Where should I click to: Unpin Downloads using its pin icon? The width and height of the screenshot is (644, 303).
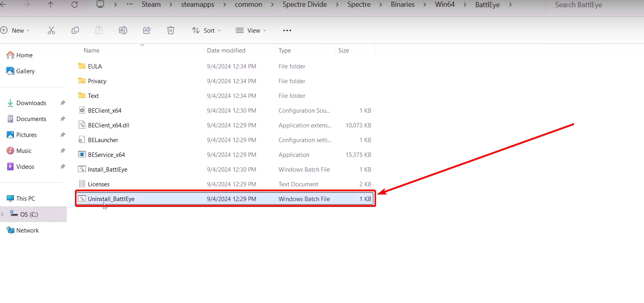pyautogui.click(x=62, y=103)
